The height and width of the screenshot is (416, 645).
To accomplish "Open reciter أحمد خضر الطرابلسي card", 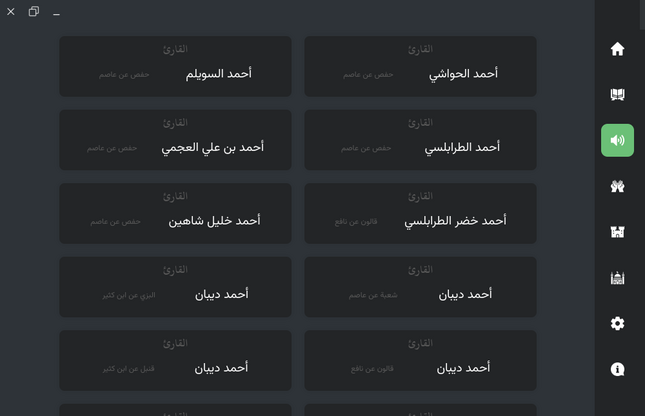I will coord(420,213).
